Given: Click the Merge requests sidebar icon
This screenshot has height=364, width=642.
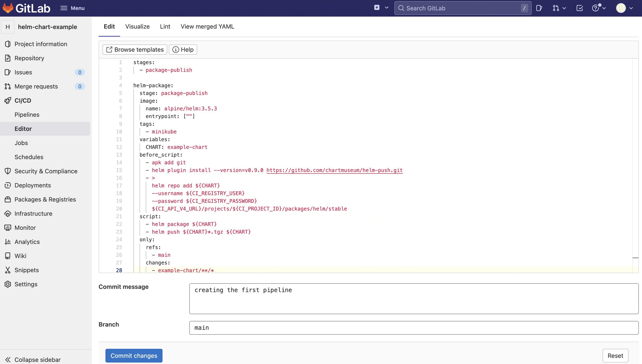Looking at the screenshot, I should tap(8, 86).
